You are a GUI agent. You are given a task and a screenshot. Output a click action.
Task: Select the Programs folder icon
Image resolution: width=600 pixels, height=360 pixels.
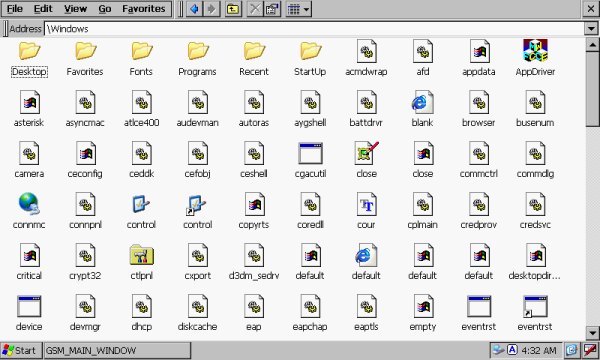pyautogui.click(x=198, y=50)
